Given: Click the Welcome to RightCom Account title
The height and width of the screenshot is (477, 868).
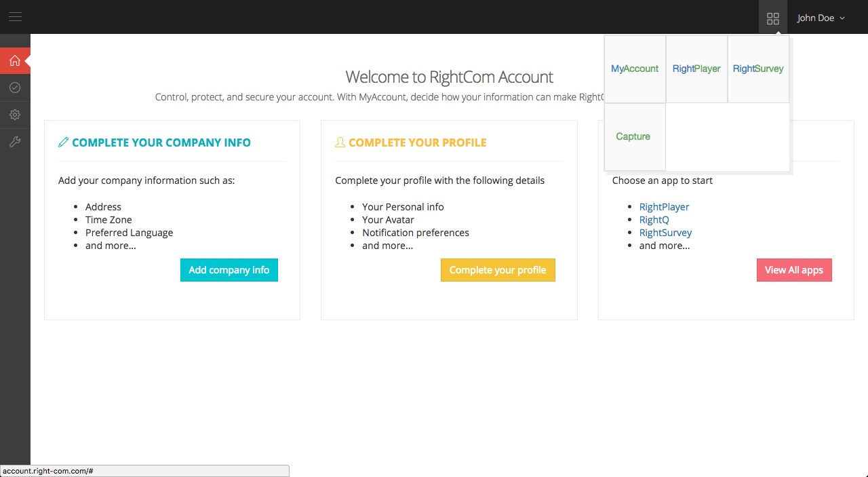Looking at the screenshot, I should point(449,77).
